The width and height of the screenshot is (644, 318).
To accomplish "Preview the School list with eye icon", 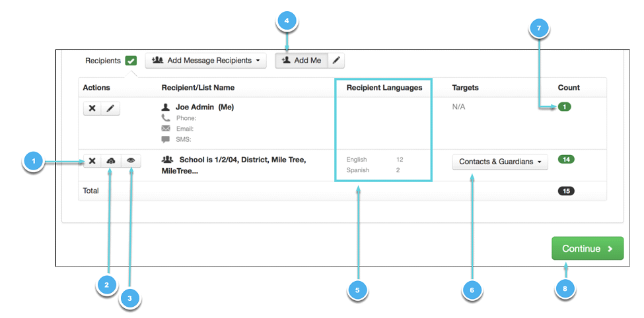I will click(x=131, y=161).
